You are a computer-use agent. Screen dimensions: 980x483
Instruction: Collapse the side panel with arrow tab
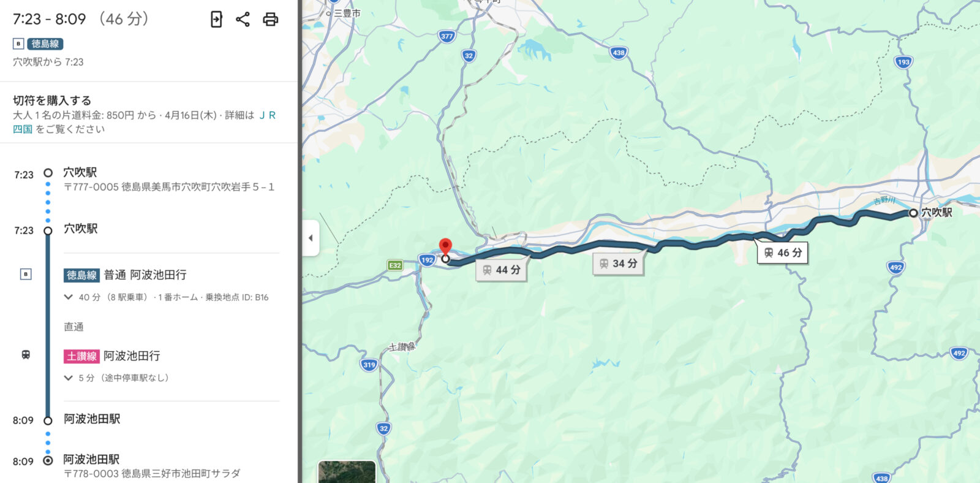click(311, 238)
